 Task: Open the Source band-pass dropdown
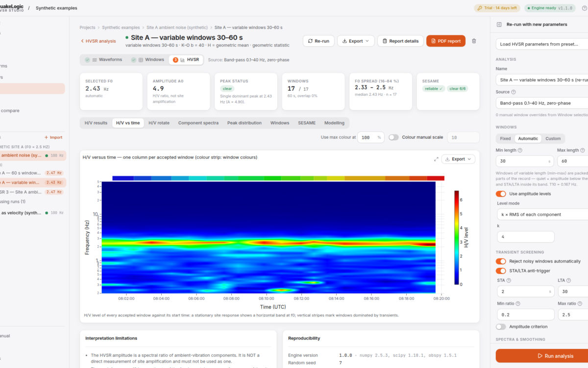pyautogui.click(x=542, y=103)
